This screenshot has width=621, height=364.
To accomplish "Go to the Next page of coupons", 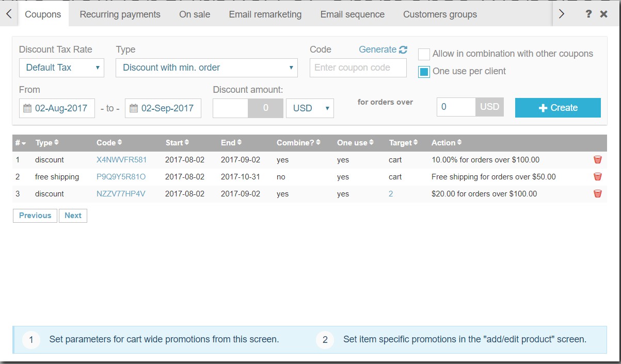I will (73, 216).
